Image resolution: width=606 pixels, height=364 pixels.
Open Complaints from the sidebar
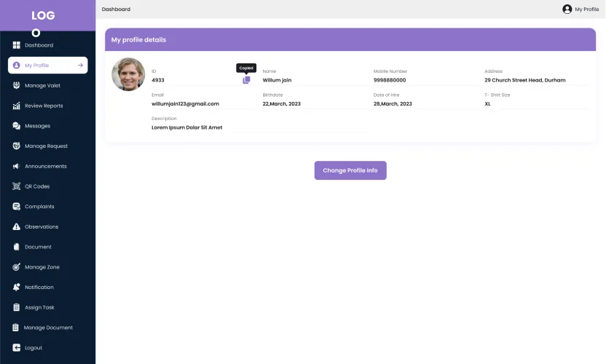(39, 207)
